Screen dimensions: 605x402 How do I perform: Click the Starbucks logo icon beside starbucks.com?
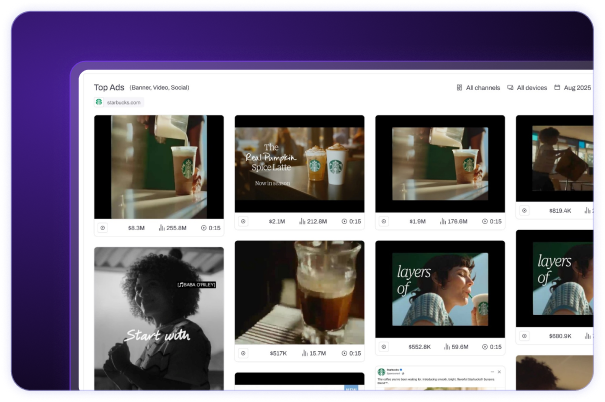[99, 102]
